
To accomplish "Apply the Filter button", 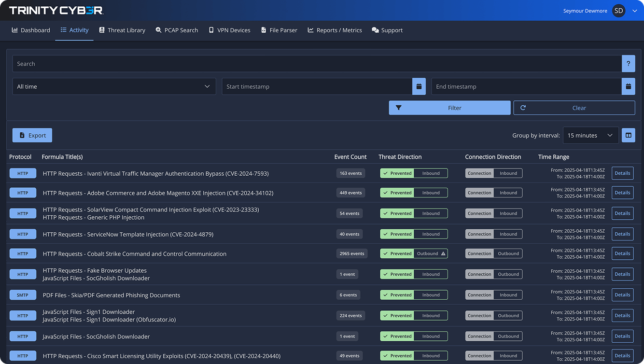I will pos(449,108).
